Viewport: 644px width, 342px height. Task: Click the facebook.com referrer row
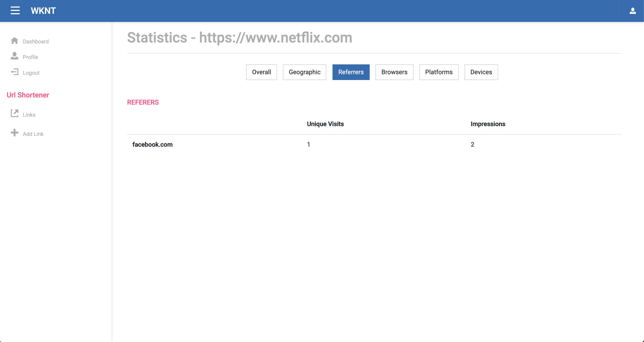point(152,145)
